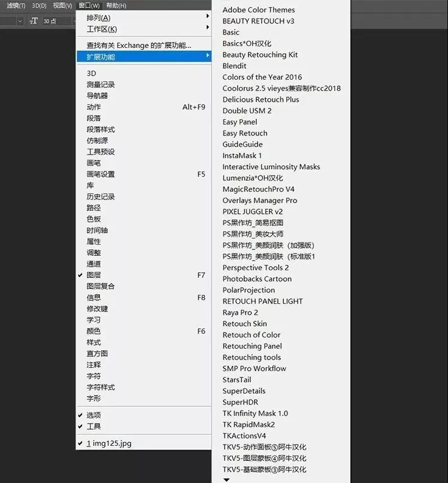
Task: Select Photobacks Cartoon extension
Action: (281, 279)
